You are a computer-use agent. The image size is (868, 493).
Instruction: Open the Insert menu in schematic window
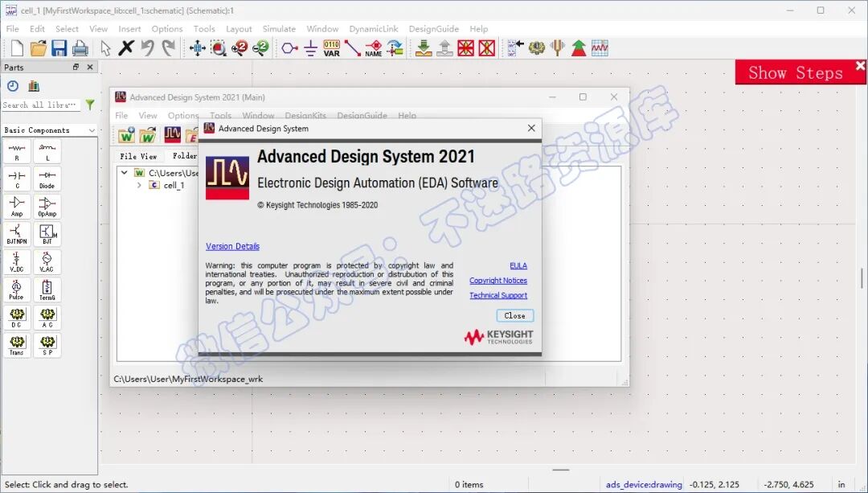pos(129,29)
